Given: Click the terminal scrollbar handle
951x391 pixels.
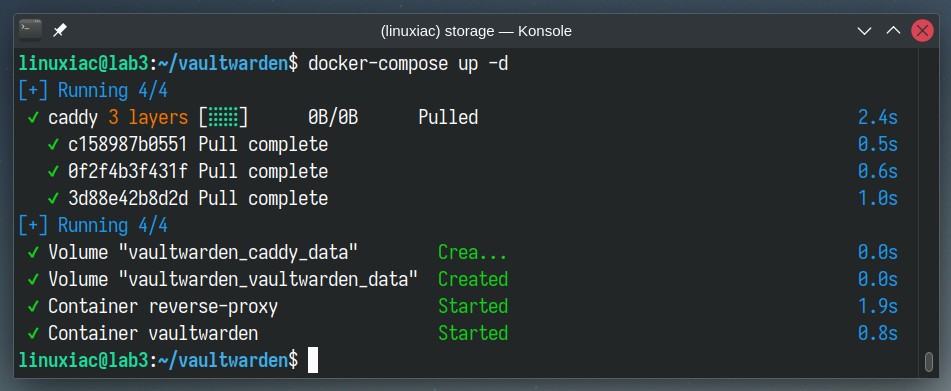Looking at the screenshot, I should [x=928, y=362].
